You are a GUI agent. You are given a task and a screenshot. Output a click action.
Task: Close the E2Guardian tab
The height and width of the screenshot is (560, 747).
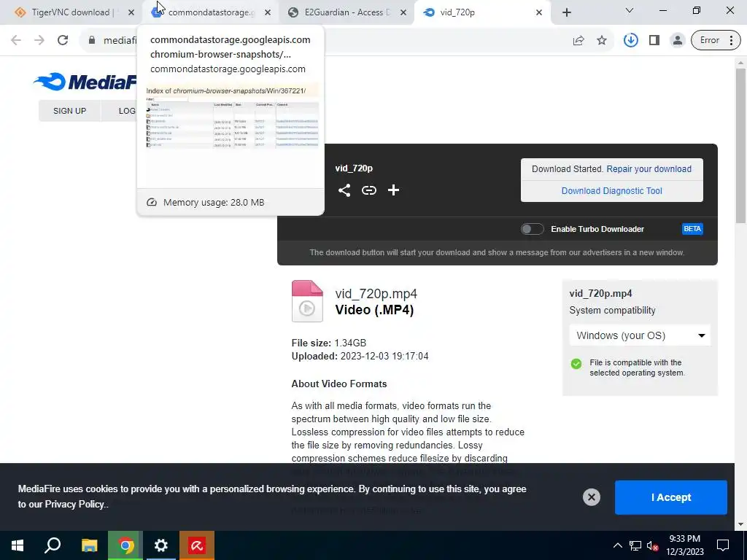403,12
